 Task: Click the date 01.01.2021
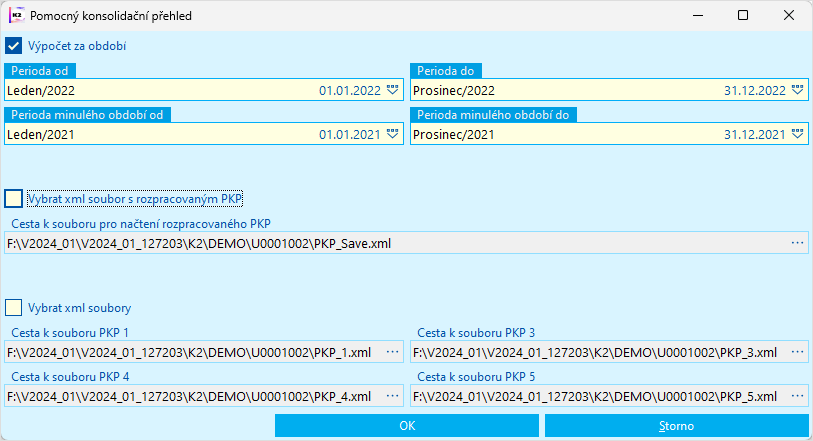(x=350, y=134)
